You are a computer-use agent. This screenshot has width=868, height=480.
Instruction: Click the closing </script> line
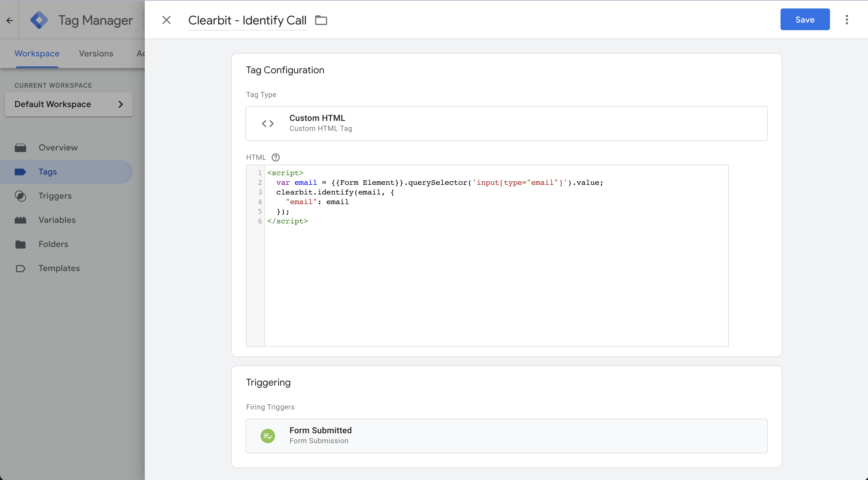(287, 221)
